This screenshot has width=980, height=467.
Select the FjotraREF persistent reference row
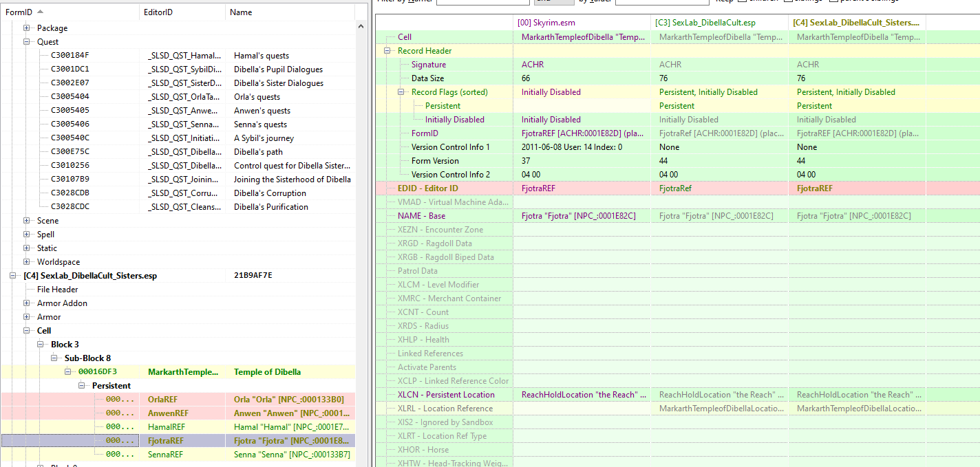178,441
